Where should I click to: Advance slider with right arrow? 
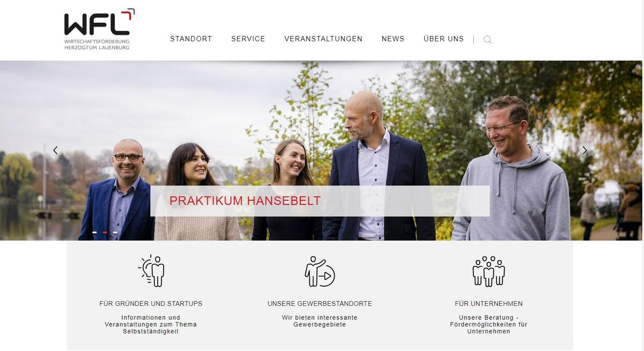584,150
